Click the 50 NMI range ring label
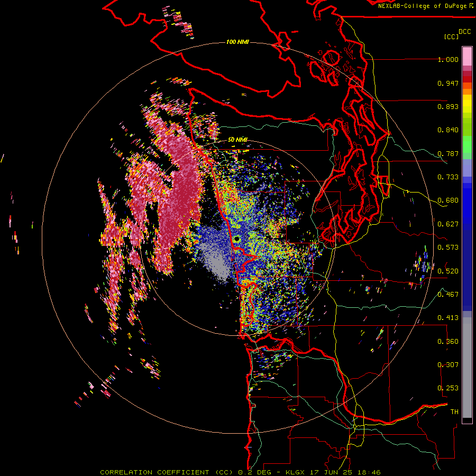Viewport: 476px width, 476px height. (x=237, y=140)
